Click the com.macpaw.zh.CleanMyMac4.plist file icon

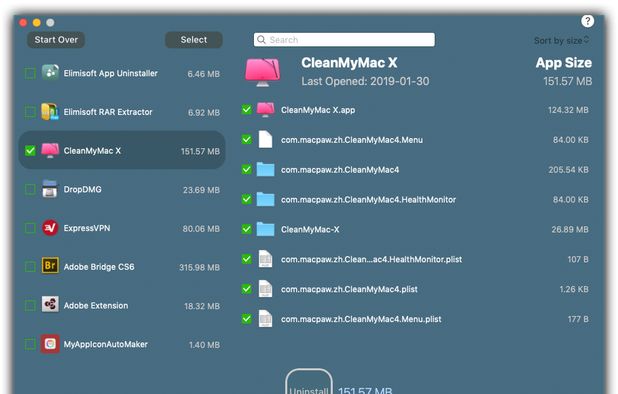[x=265, y=289]
